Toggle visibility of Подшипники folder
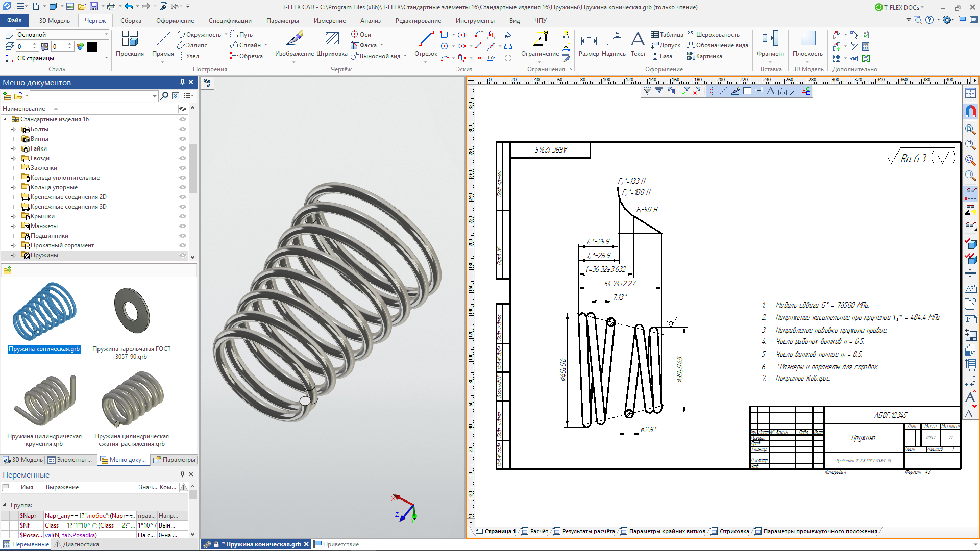Viewport: 980px width, 551px height. 182,236
